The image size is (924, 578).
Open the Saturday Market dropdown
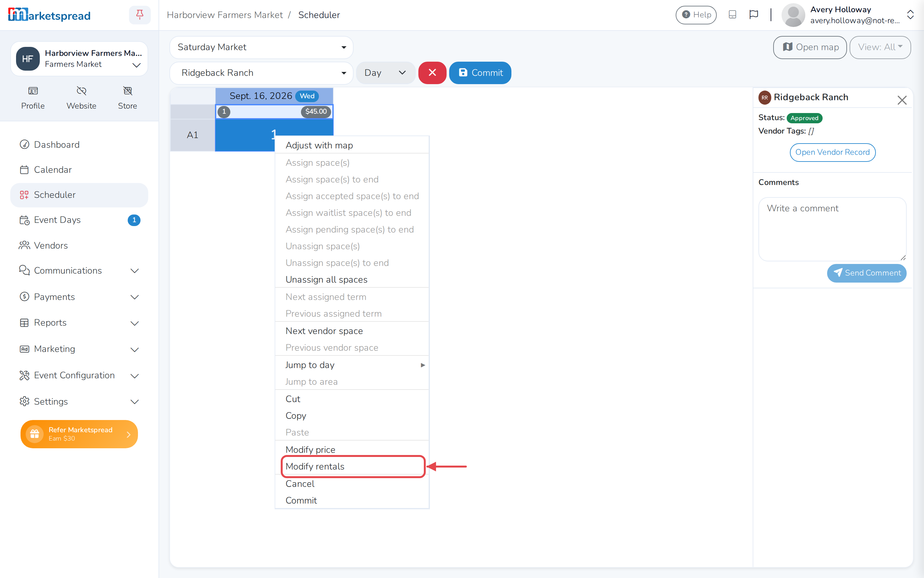pyautogui.click(x=261, y=48)
